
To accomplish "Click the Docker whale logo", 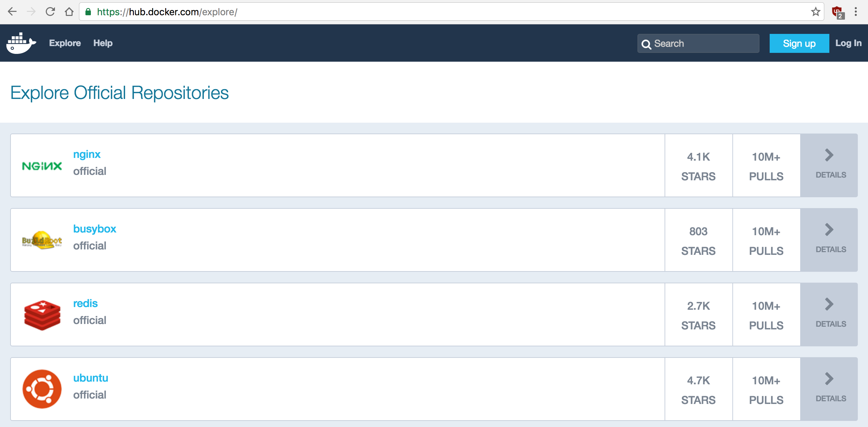I will coord(21,43).
